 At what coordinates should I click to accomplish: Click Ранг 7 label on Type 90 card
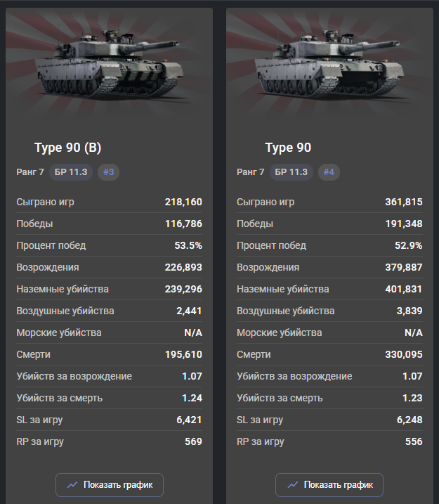click(251, 172)
